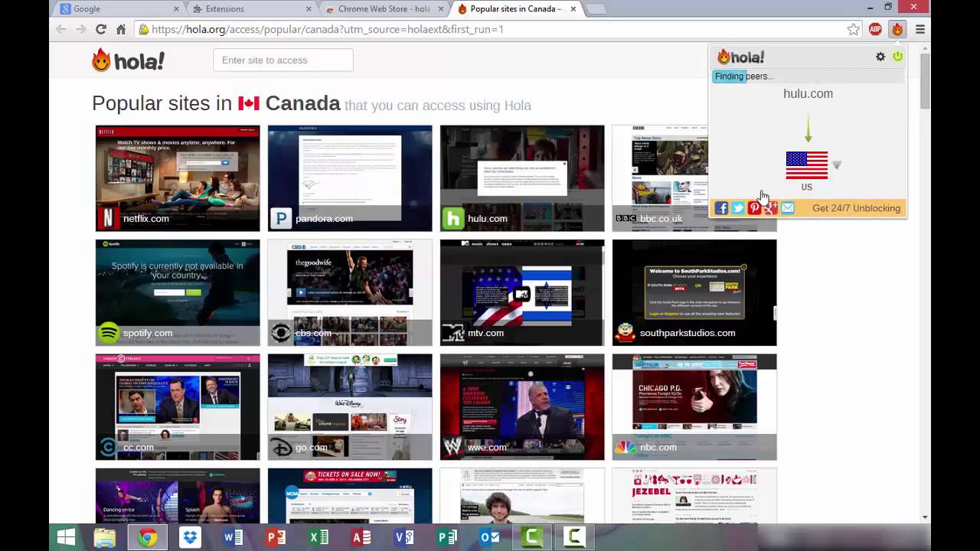This screenshot has width=980, height=551.
Task: Open the pandora.com thumbnail
Action: pos(350,178)
